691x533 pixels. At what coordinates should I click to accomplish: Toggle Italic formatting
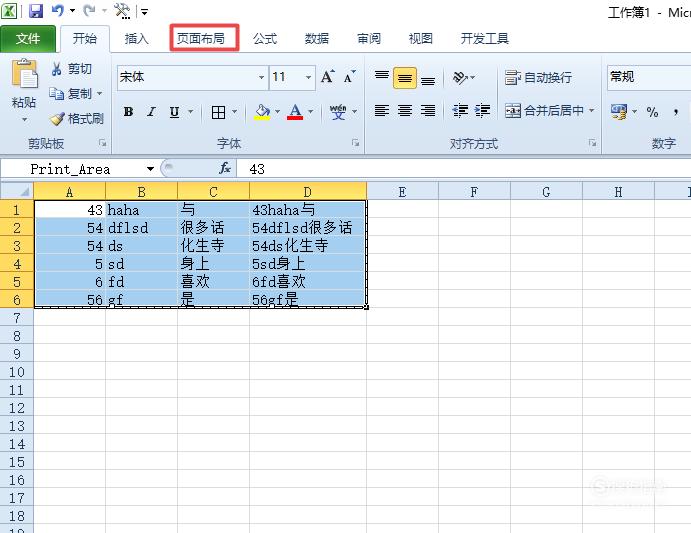click(x=151, y=112)
